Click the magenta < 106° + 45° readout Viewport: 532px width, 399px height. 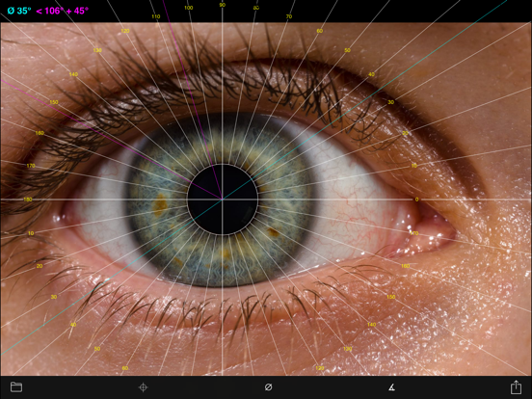coord(62,11)
